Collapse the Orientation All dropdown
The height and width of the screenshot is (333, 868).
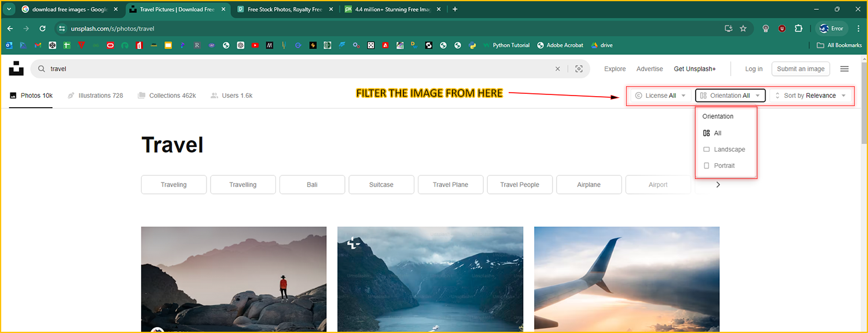point(730,96)
